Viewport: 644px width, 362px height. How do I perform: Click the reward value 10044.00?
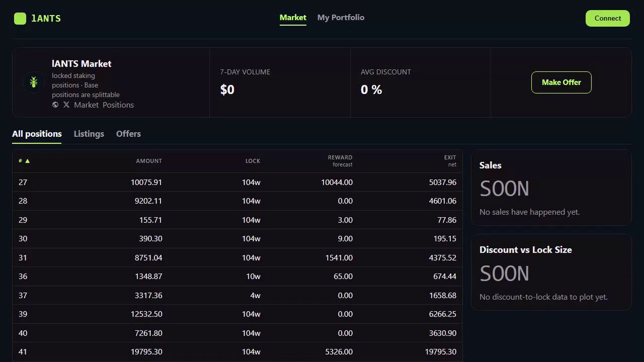(x=337, y=182)
